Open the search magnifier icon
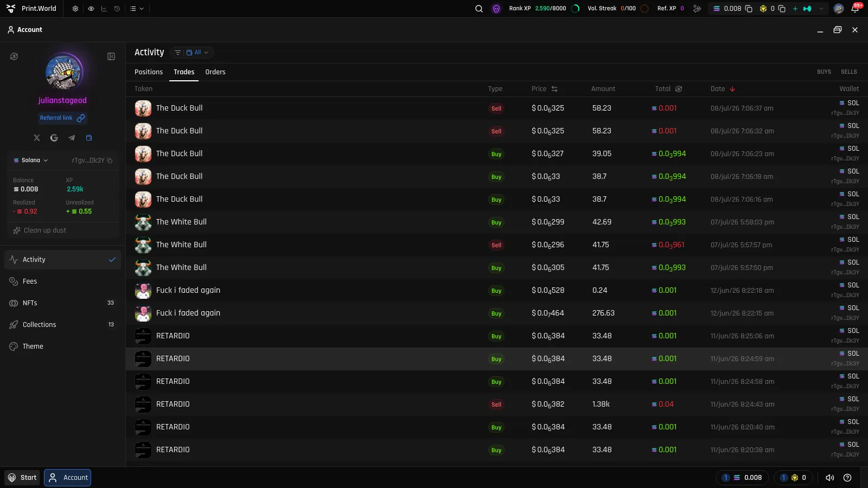Screen dimensions: 868x488 pos(479,9)
